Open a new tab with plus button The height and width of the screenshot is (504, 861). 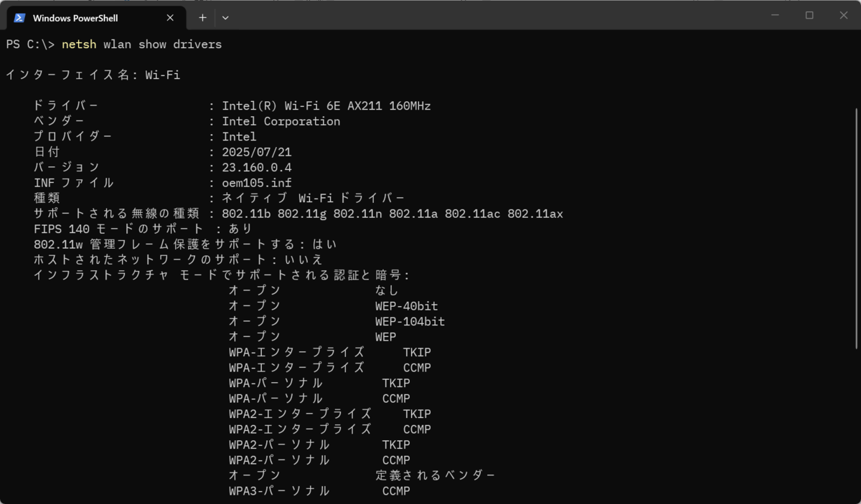(202, 17)
